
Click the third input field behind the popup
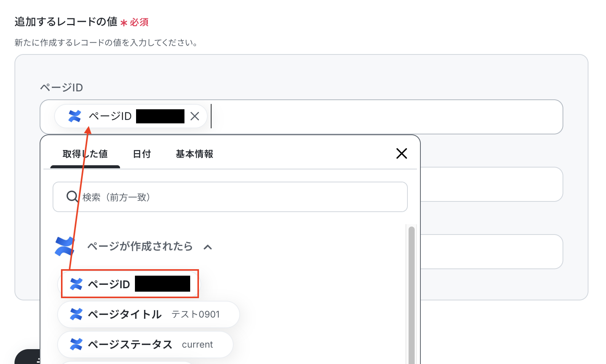(x=491, y=252)
